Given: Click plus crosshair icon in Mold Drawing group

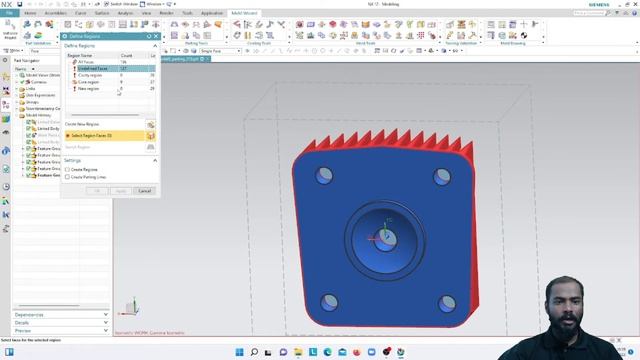Looking at the screenshot, I should (x=524, y=24).
